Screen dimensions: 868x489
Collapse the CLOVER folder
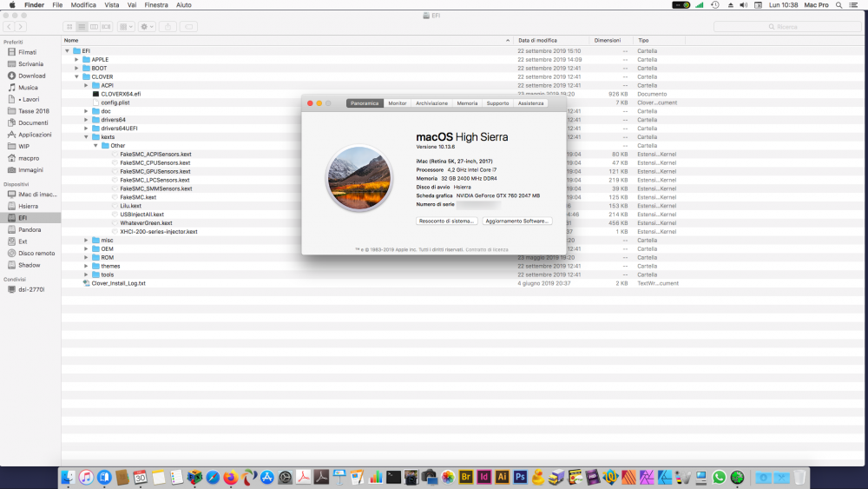click(77, 77)
